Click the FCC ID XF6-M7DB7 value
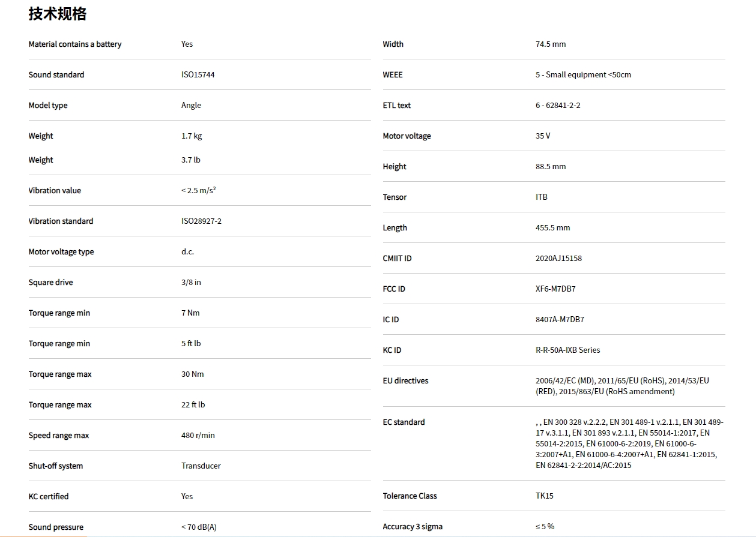 click(x=555, y=289)
